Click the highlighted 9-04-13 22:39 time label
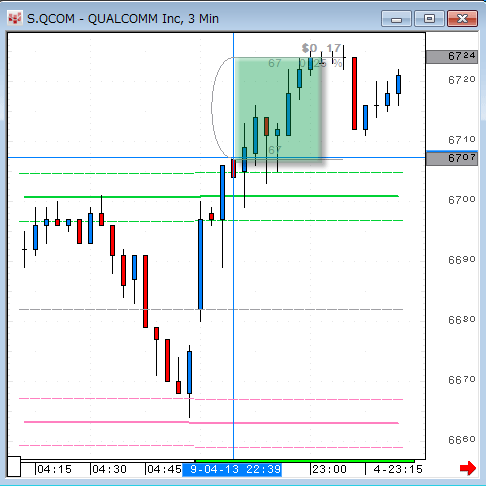The image size is (486, 486). pyautogui.click(x=232, y=469)
